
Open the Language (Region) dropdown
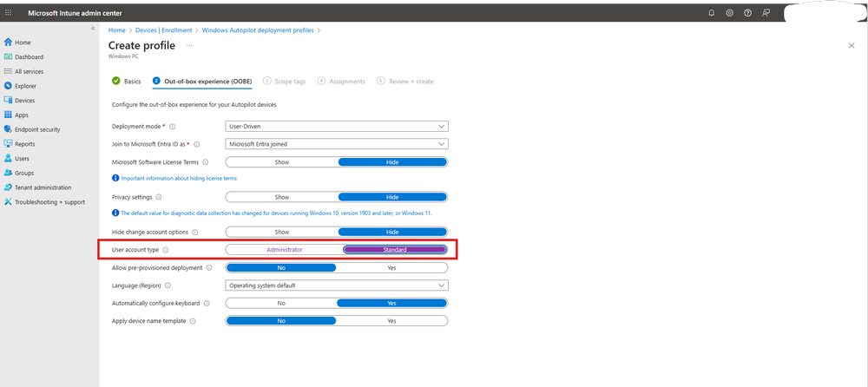(x=337, y=285)
